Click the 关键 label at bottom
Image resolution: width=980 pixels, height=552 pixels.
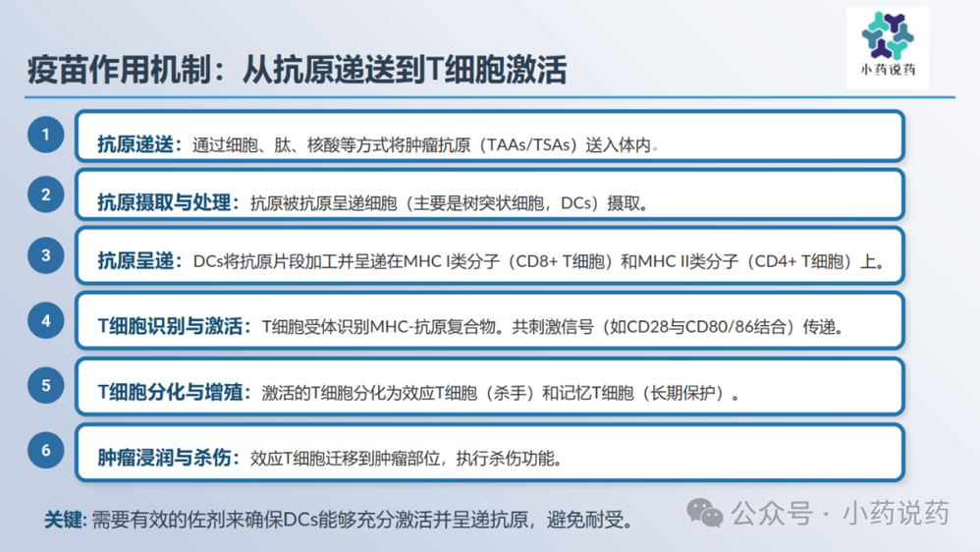tap(65, 520)
